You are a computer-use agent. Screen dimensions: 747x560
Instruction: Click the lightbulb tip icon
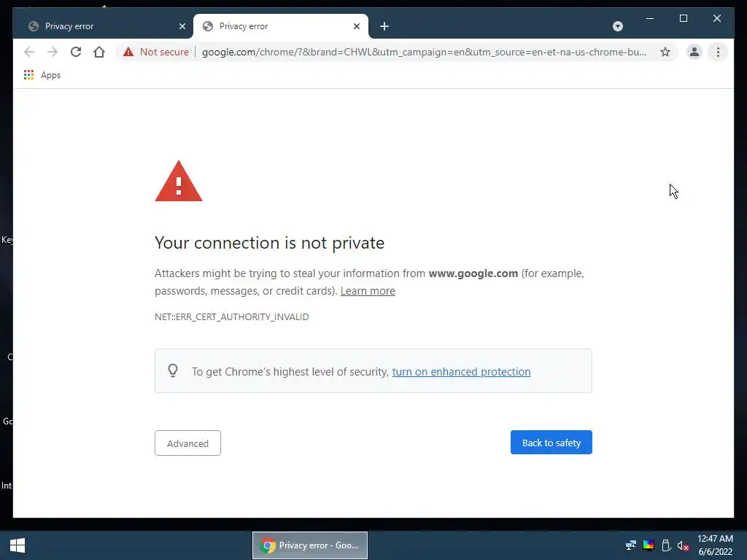coord(173,370)
